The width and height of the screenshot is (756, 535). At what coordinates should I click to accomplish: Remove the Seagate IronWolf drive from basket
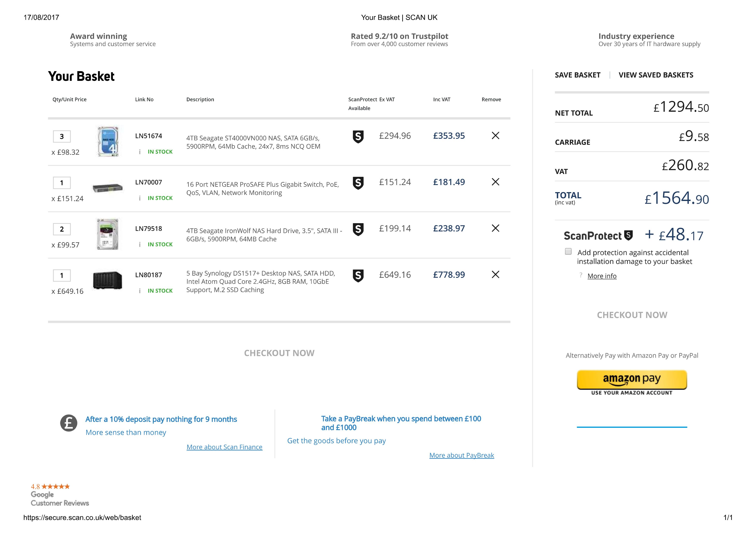tap(495, 228)
